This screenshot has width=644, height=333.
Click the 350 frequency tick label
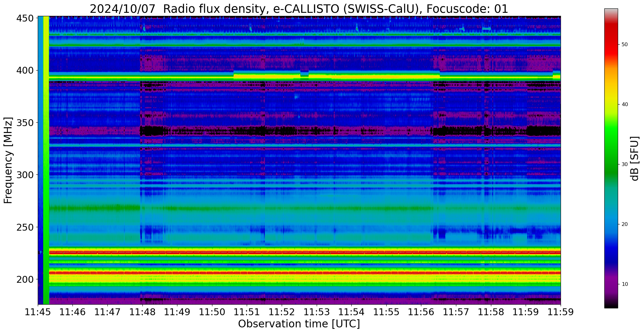[x=25, y=123]
